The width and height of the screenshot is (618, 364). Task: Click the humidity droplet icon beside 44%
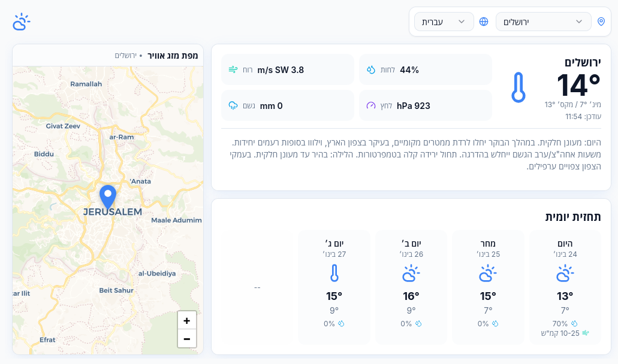tap(370, 70)
